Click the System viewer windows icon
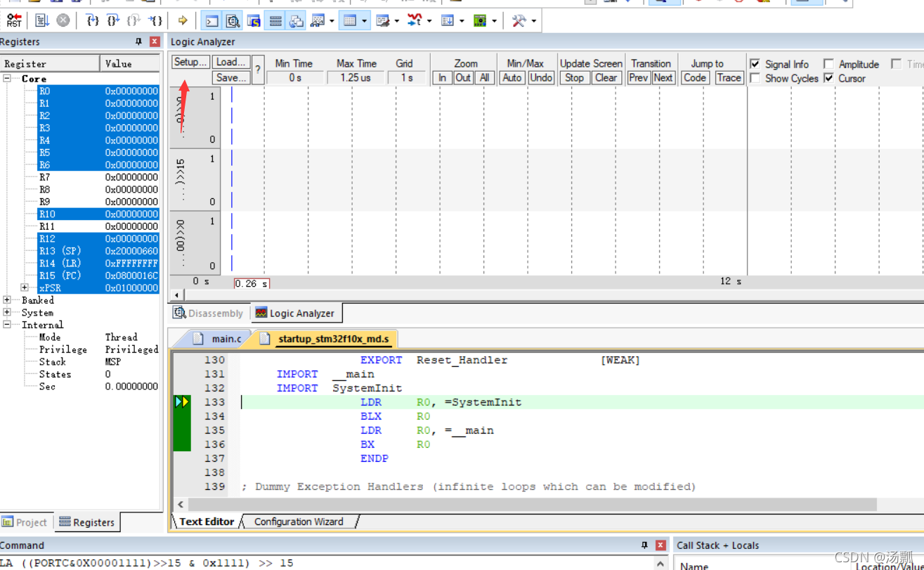This screenshot has width=924, height=570. click(480, 20)
